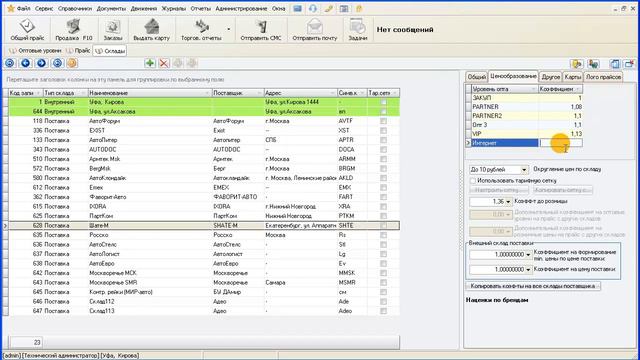The image size is (640, 360).
Task: Click the orange refresh icon
Action: (x=72, y=63)
